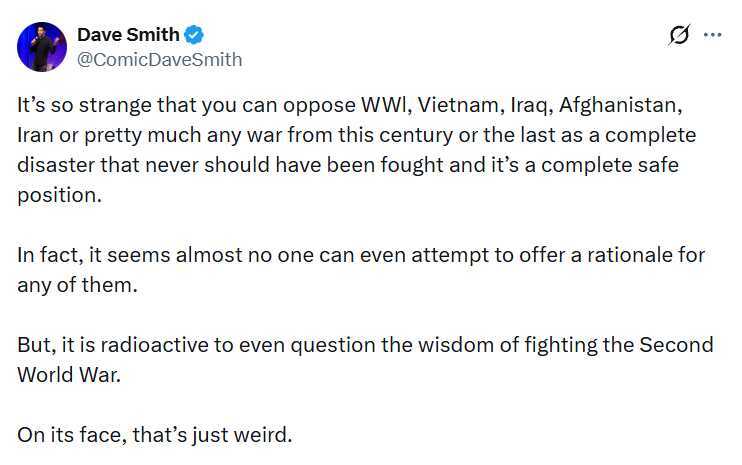
Task: Click the word "position." ending the first paragraph
Action: [60, 195]
